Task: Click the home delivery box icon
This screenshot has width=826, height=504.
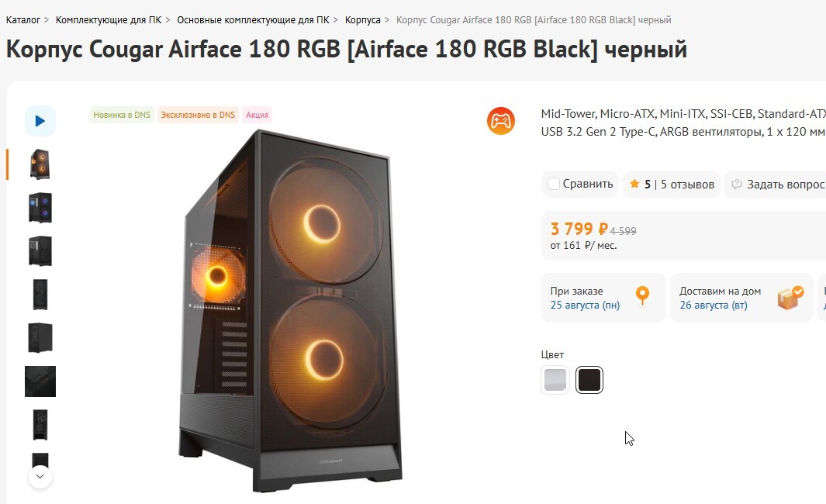Action: pos(790,296)
